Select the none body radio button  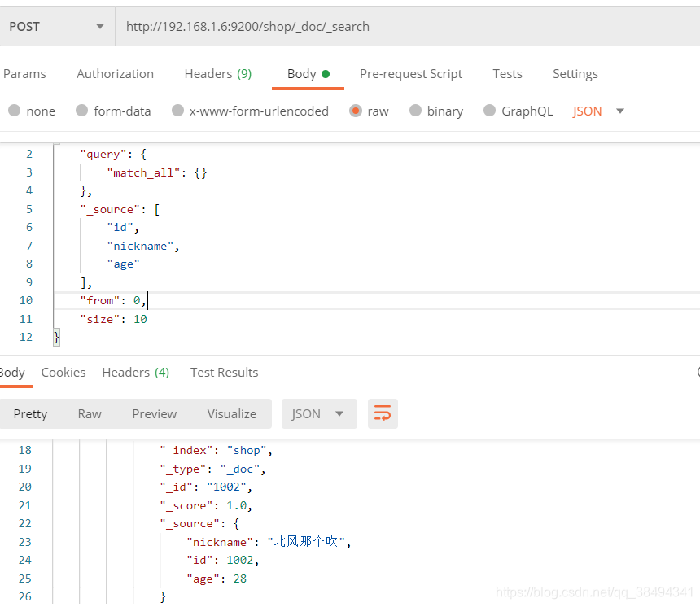[x=14, y=111]
